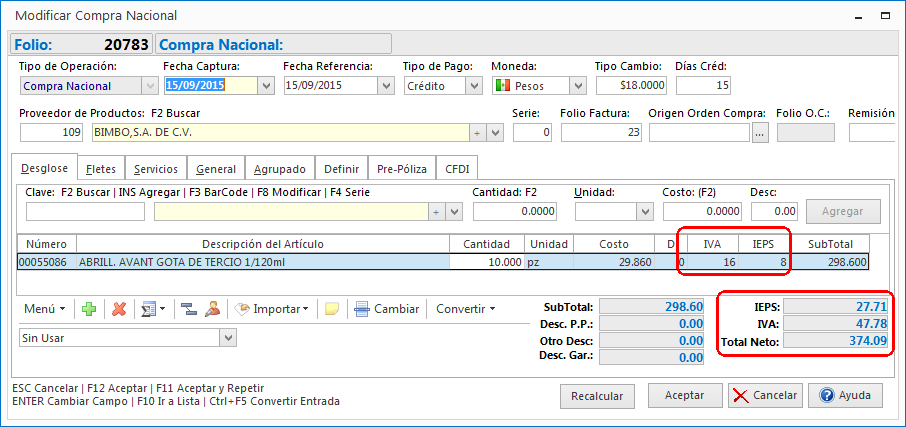Open the Moneda Pesos combo box

point(577,86)
